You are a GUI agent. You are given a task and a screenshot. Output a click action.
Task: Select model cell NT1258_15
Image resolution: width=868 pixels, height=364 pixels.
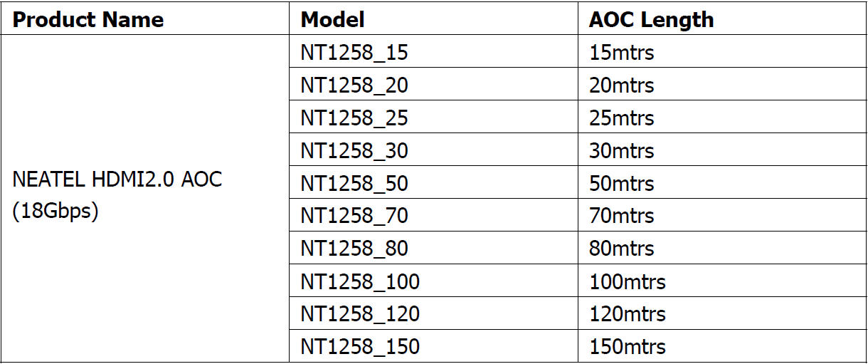click(x=354, y=53)
